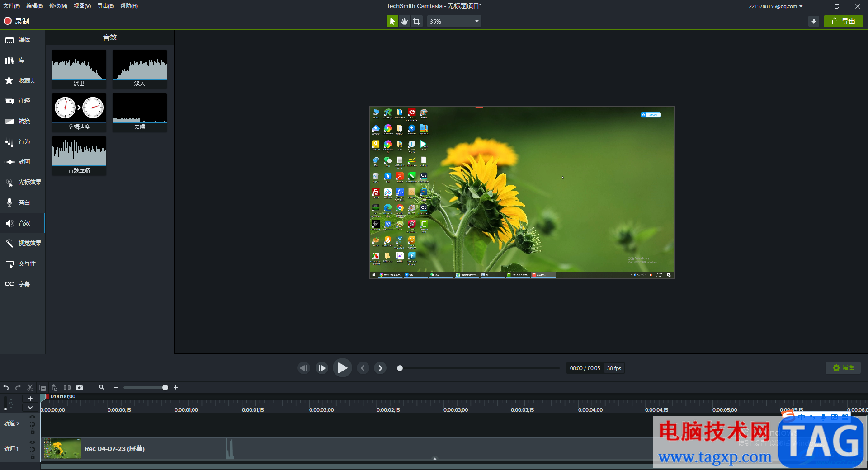This screenshot has width=868, height=470.
Task: Open account dropdown 2215788156@qq.com
Action: tap(776, 6)
